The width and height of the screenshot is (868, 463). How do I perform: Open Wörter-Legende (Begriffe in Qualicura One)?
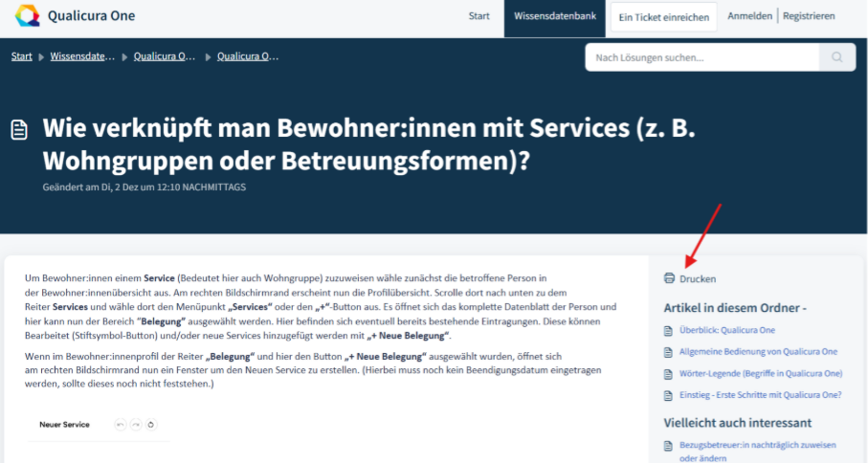pyautogui.click(x=761, y=373)
